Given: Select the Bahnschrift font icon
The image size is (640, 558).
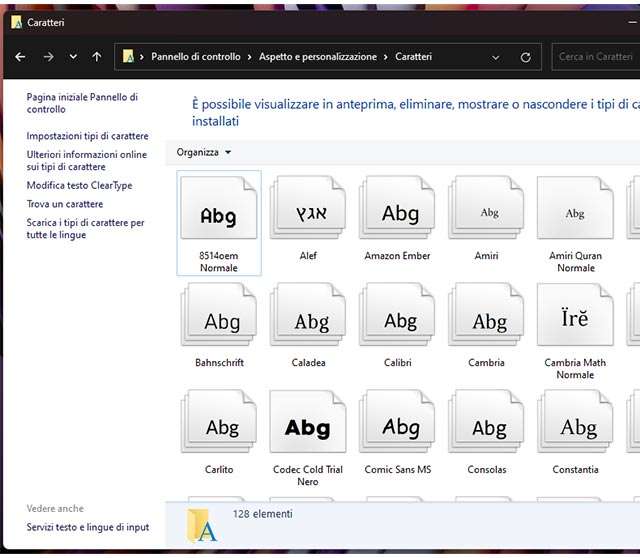Looking at the screenshot, I should [x=219, y=320].
